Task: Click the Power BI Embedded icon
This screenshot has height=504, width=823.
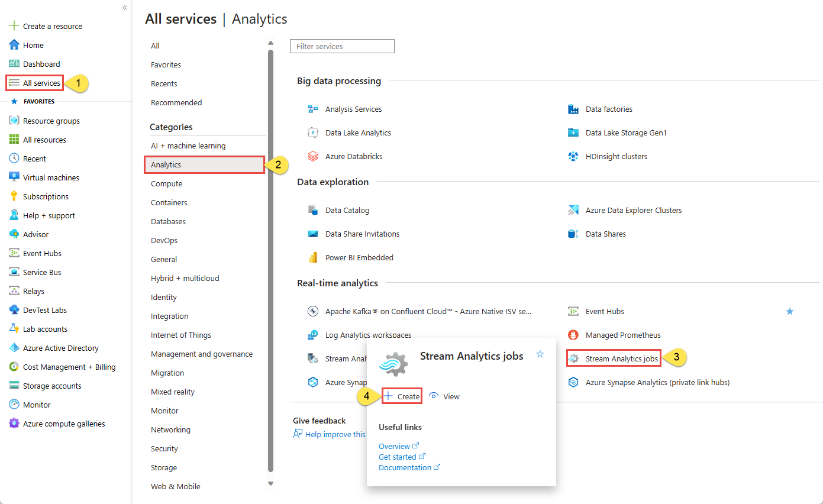Action: pos(314,257)
